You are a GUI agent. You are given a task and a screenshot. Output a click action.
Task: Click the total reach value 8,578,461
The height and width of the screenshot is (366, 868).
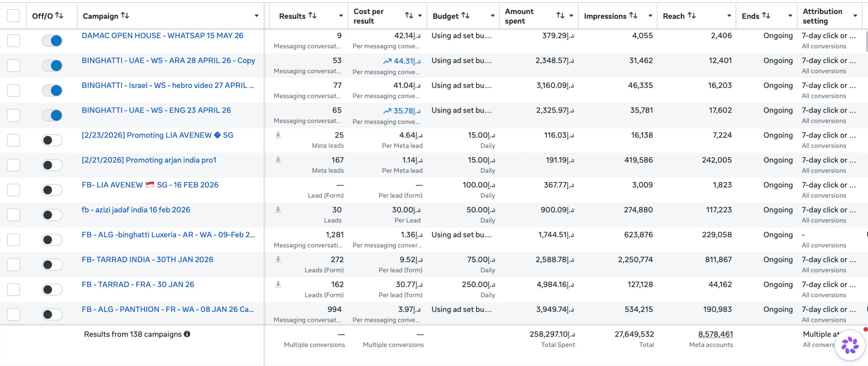click(715, 334)
